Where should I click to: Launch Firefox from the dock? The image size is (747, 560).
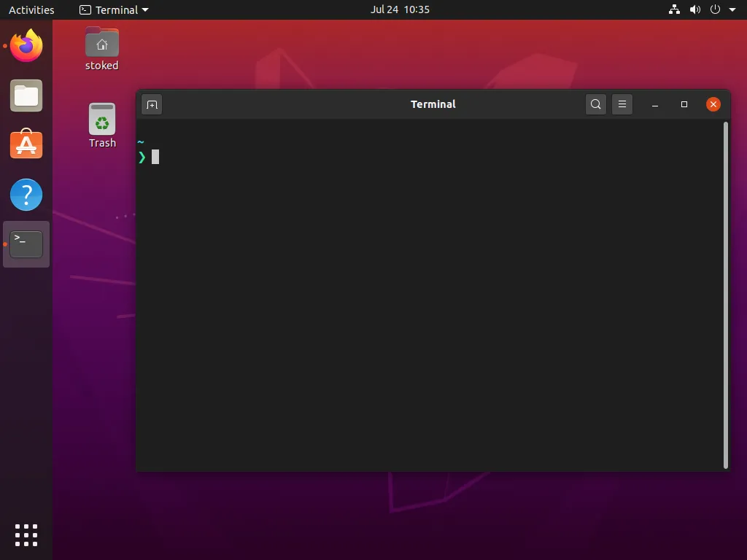click(x=26, y=46)
